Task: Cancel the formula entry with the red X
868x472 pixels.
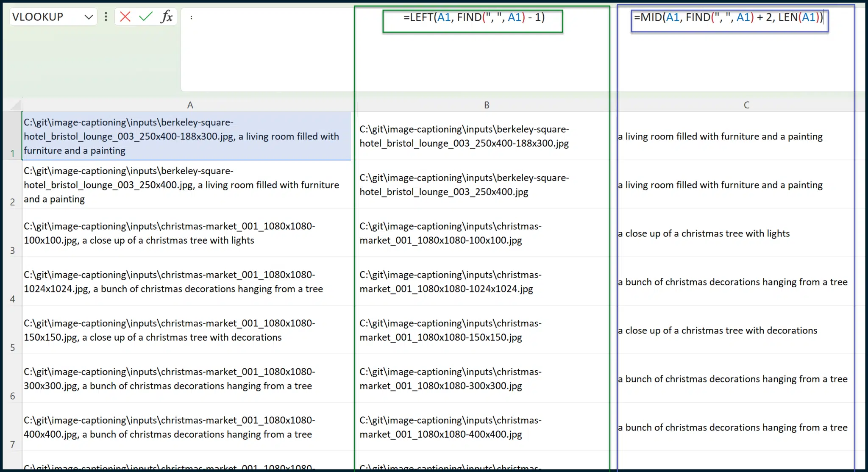Action: pyautogui.click(x=125, y=17)
